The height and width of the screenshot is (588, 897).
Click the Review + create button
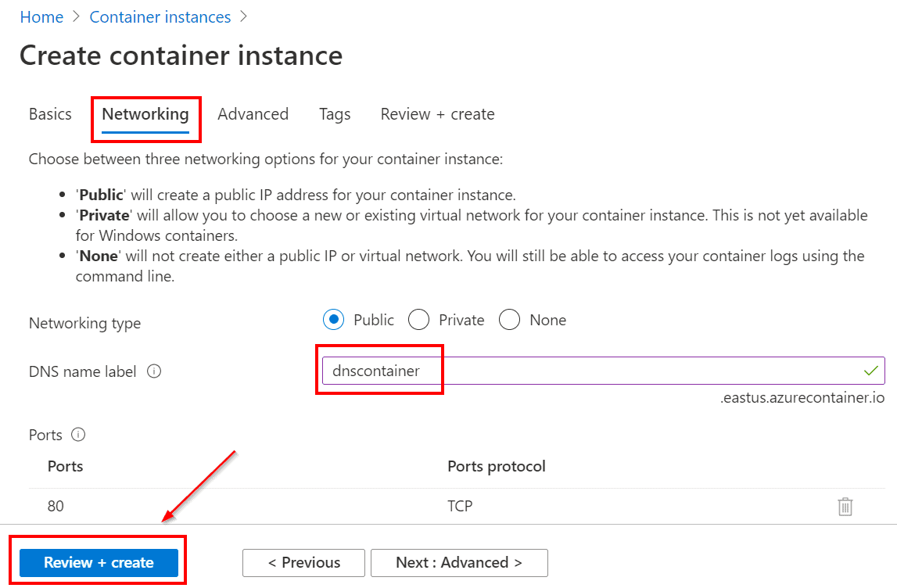pyautogui.click(x=99, y=562)
